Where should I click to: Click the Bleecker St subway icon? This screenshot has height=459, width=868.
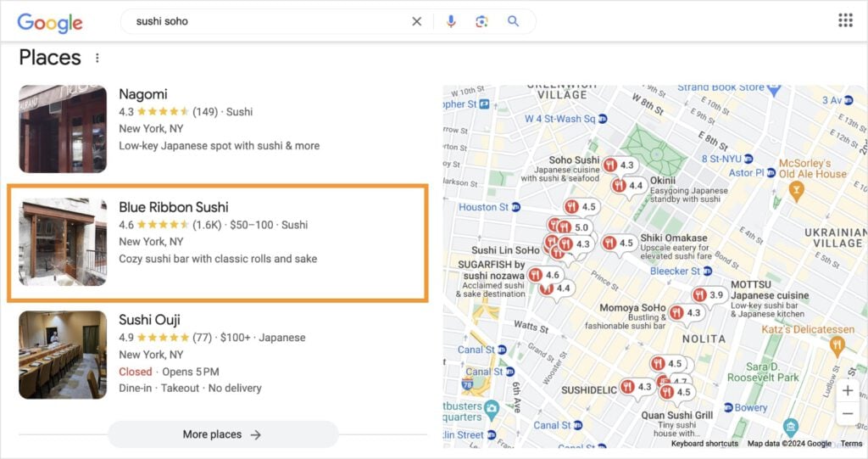tap(708, 271)
